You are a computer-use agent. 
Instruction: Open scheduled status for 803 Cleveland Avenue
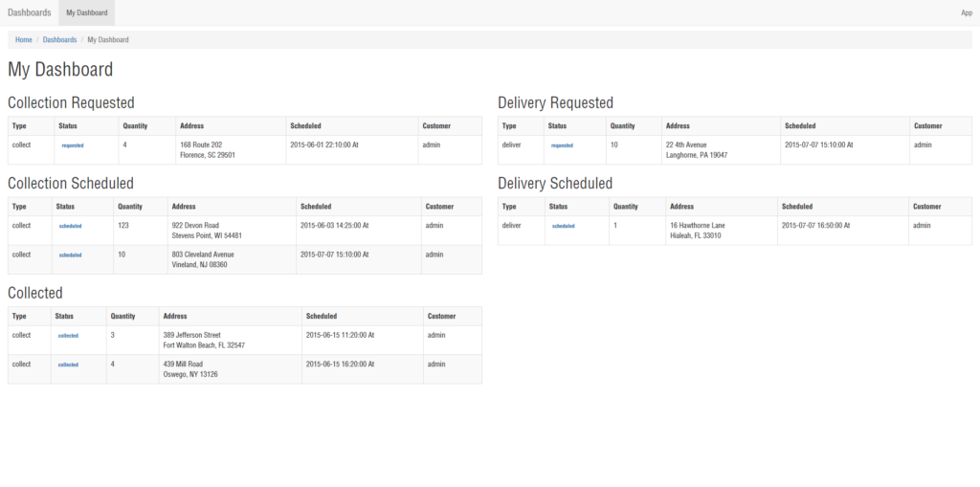[70, 255]
